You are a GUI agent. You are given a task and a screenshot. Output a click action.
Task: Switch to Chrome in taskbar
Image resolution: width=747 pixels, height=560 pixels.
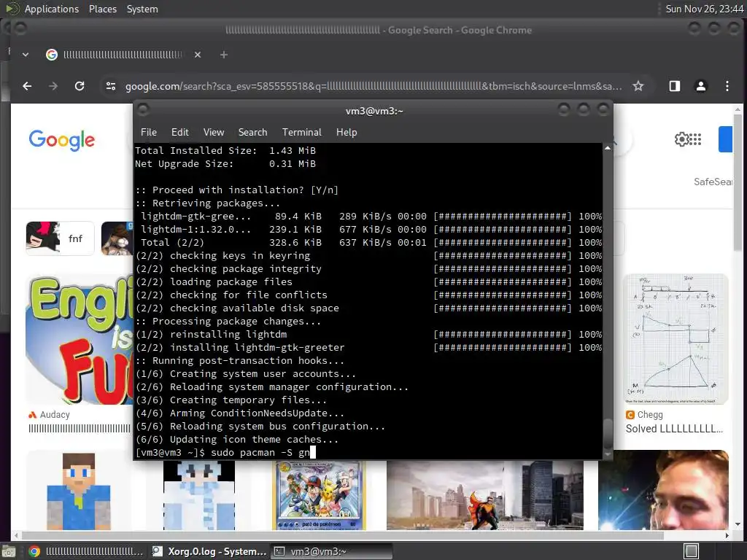pos(85,551)
